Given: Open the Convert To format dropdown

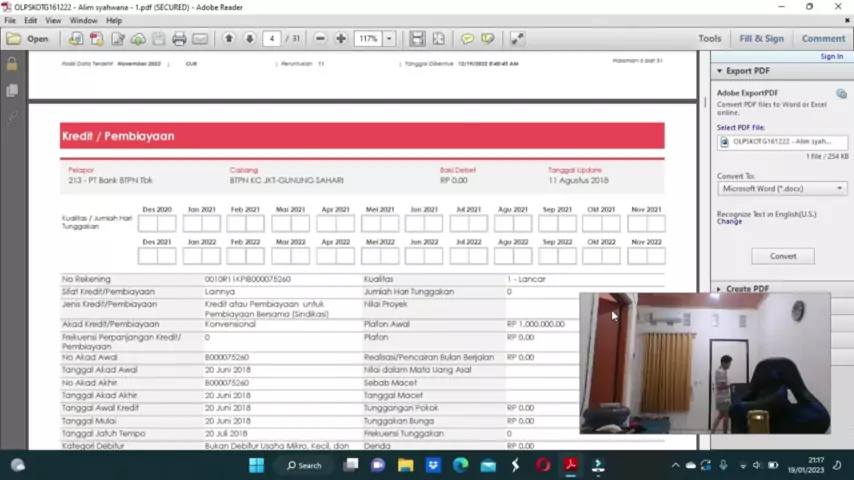Looking at the screenshot, I should 782,188.
